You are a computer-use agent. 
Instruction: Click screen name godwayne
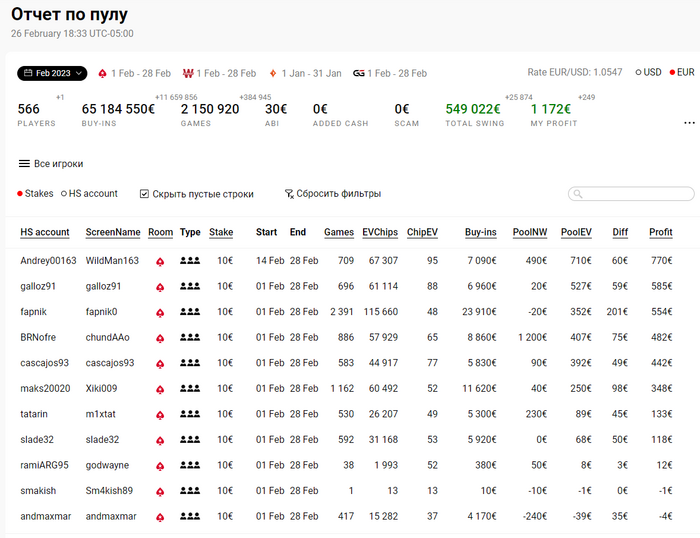tap(107, 465)
